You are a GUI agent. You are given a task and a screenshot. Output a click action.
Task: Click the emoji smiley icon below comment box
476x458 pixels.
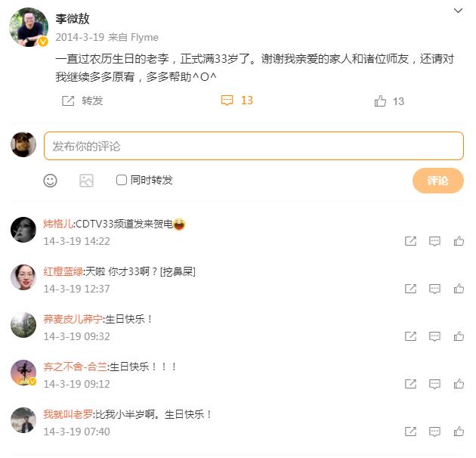tap(50, 181)
